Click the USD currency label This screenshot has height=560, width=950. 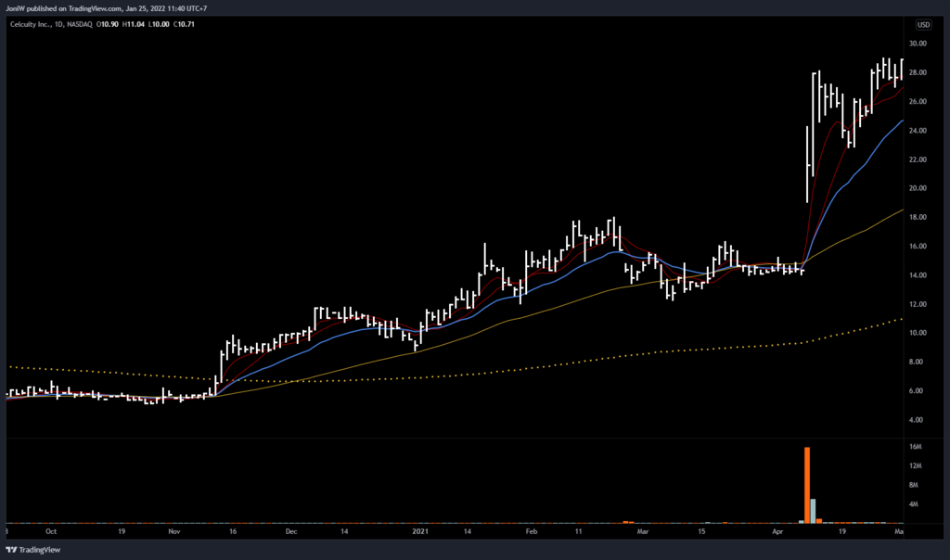[x=924, y=25]
